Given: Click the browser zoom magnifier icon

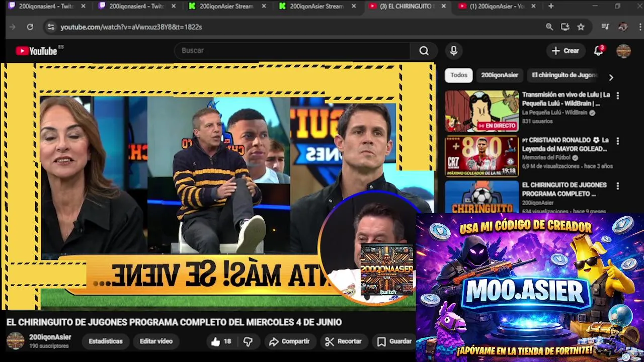Looking at the screenshot, I should [x=549, y=27].
